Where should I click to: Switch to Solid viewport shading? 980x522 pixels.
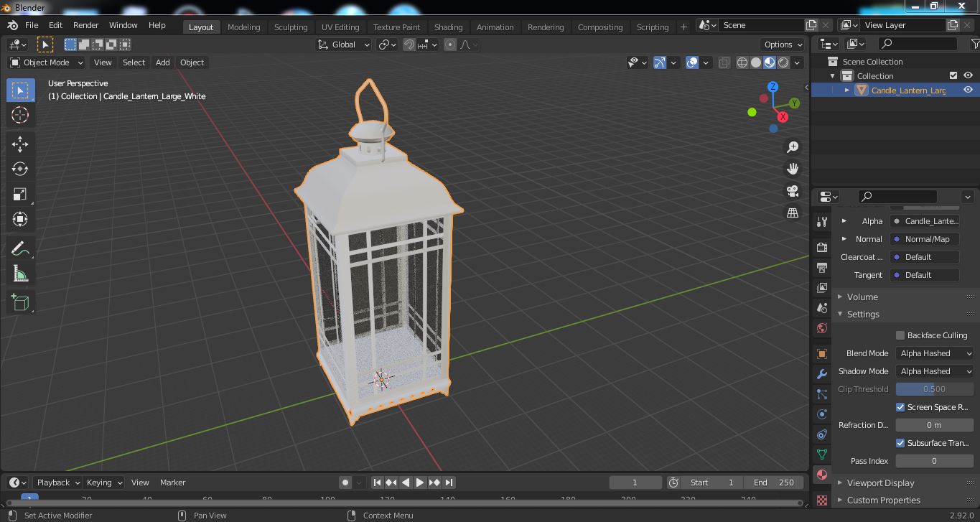click(756, 62)
